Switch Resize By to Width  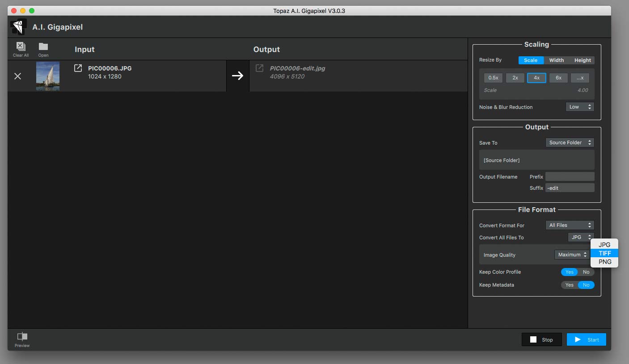point(557,60)
